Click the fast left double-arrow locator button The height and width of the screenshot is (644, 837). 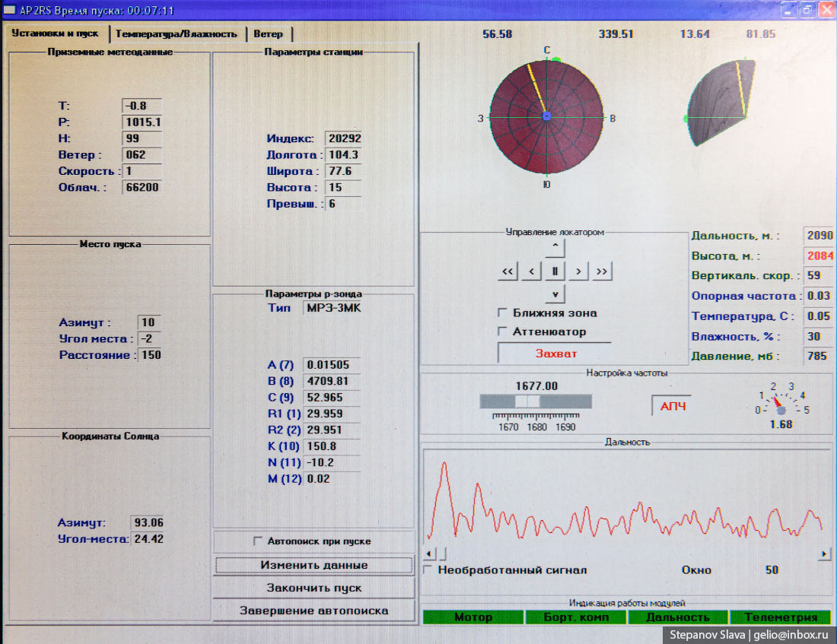coord(508,271)
